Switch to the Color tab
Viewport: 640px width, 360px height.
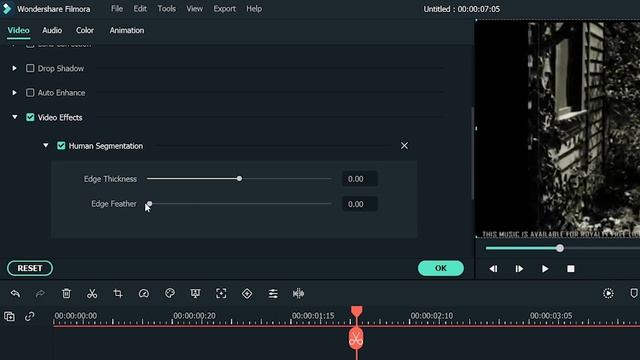click(x=84, y=30)
